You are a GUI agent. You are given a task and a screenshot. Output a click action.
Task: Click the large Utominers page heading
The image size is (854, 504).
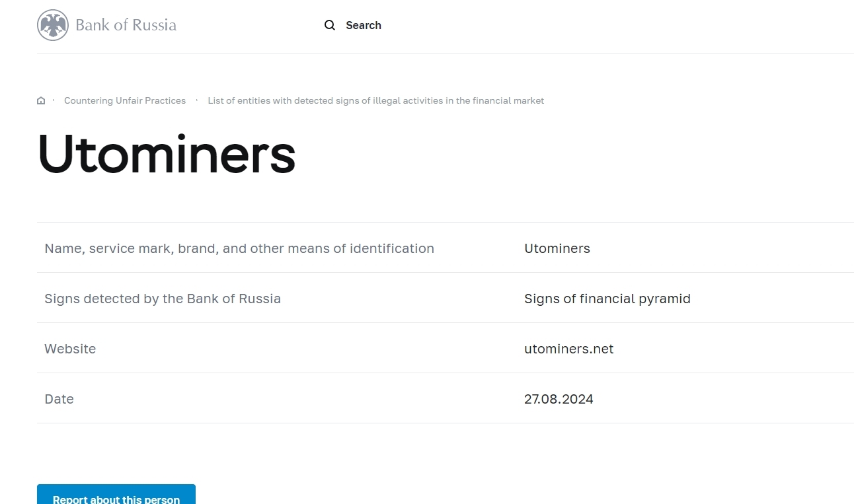point(167,154)
